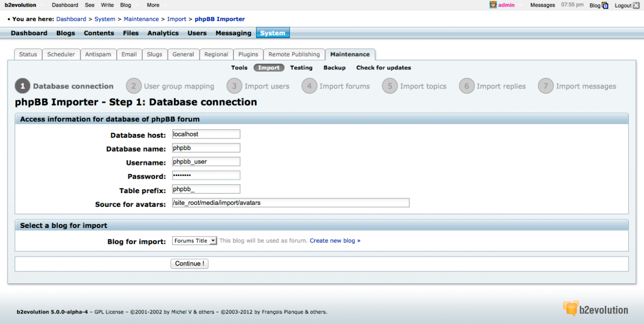This screenshot has height=324, width=644.
Task: Open the Testing maintenance section
Action: pos(301,68)
